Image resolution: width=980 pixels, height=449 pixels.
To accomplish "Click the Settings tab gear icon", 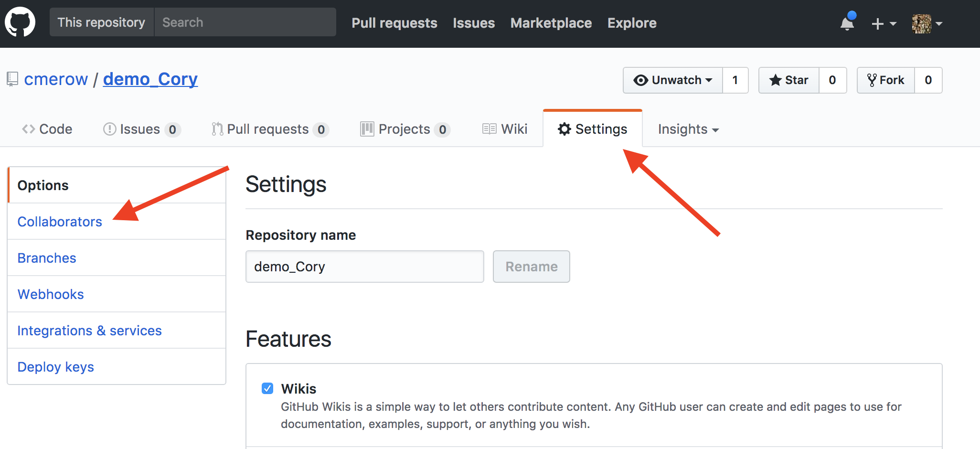I will coord(565,129).
